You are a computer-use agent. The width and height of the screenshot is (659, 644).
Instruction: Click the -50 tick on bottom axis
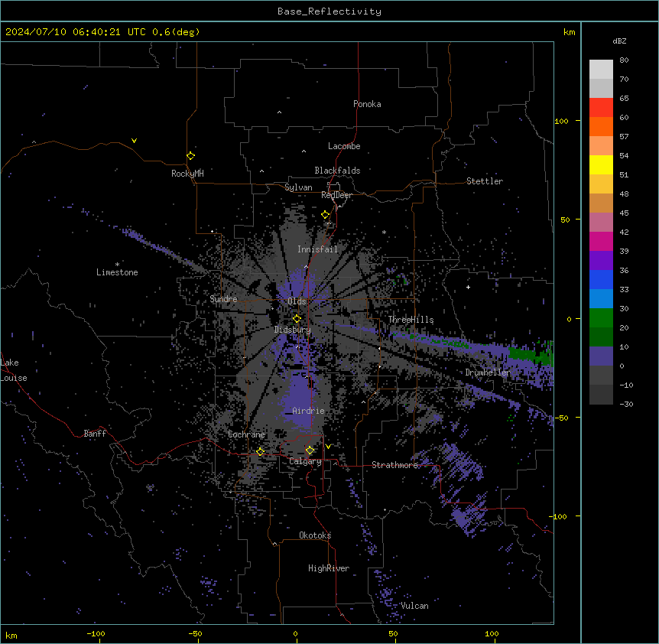coord(195,633)
